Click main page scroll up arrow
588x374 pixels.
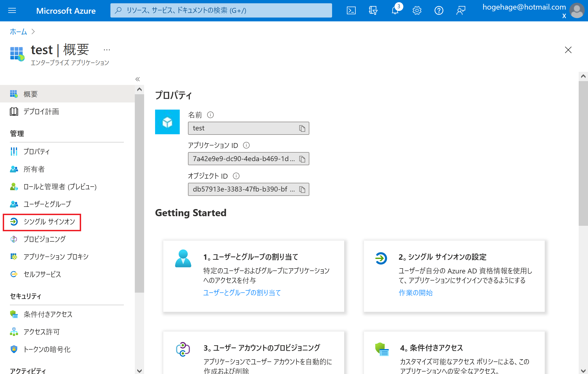click(583, 76)
